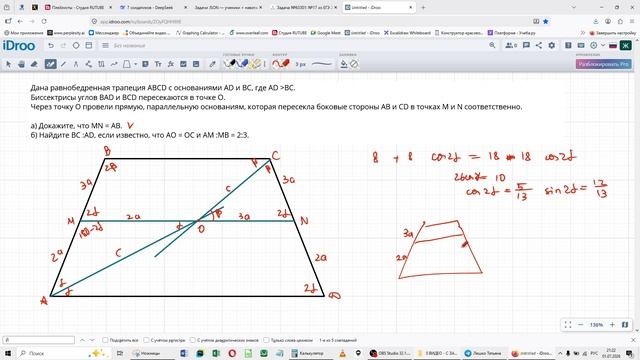Share the board
Viewport: 640px width, 360px height.
[x=539, y=45]
